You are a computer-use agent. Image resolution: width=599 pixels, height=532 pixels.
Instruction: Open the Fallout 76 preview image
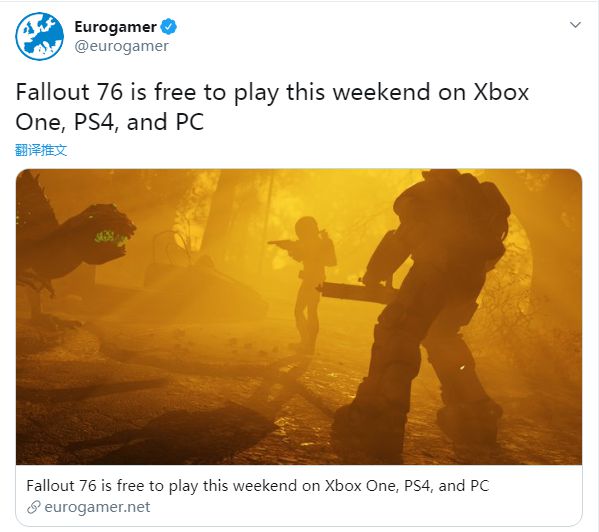coord(299,317)
